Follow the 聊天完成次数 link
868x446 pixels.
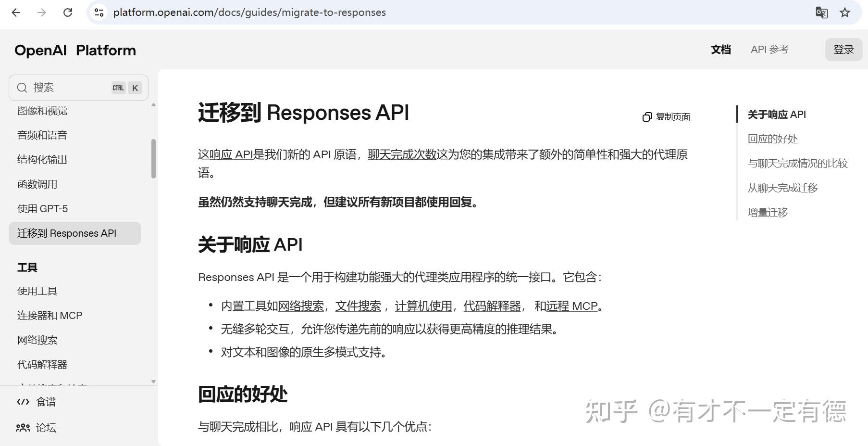click(402, 154)
